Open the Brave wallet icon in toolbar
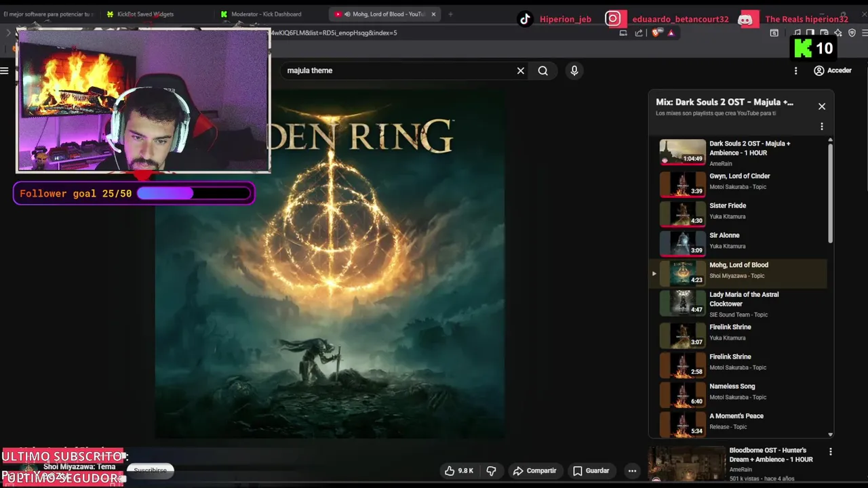Viewport: 868px width, 488px height. [x=824, y=33]
